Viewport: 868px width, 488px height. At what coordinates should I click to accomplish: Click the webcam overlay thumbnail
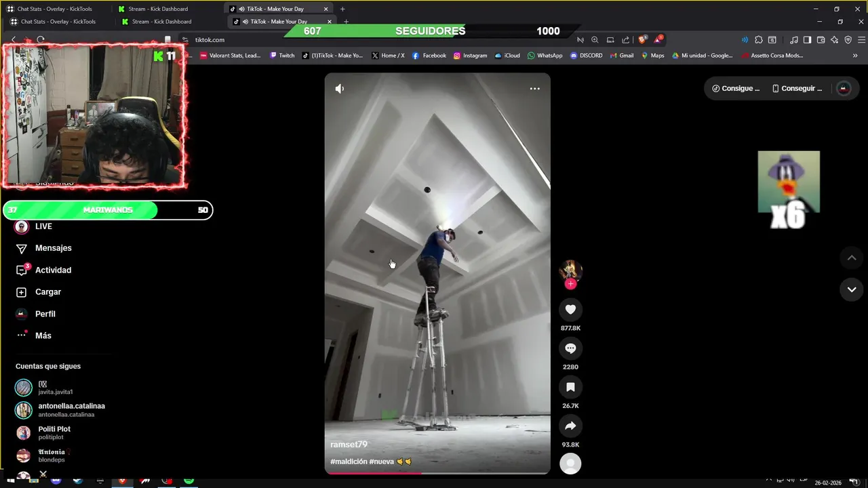coord(94,116)
